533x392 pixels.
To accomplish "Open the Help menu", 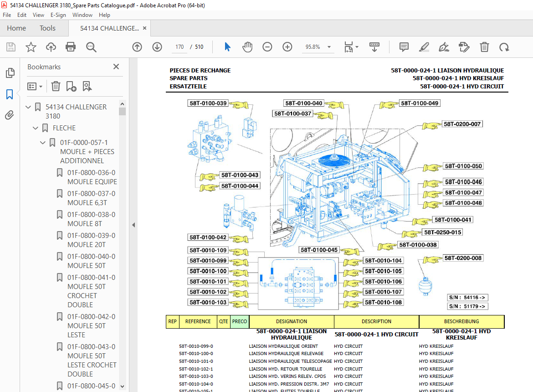I will 104,15.
